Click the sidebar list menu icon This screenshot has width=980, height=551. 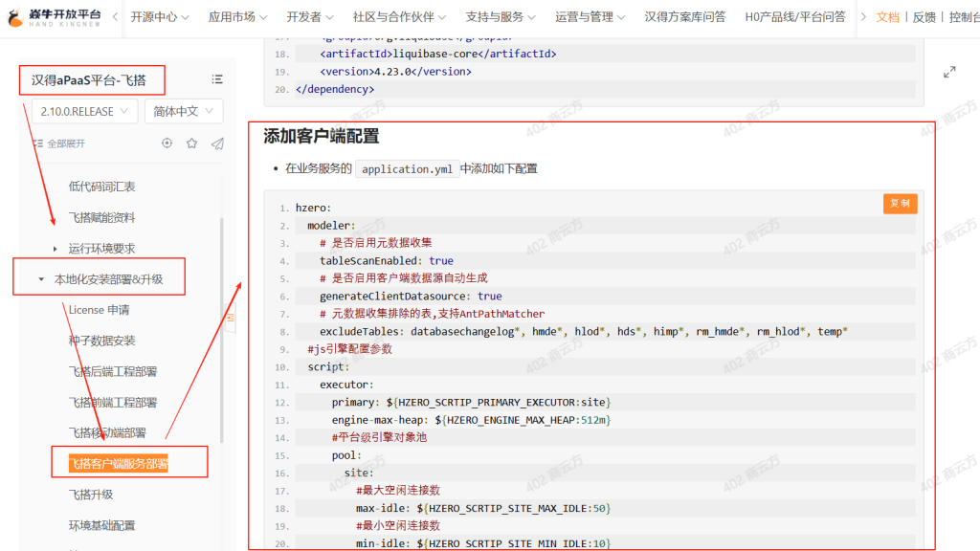(x=217, y=79)
